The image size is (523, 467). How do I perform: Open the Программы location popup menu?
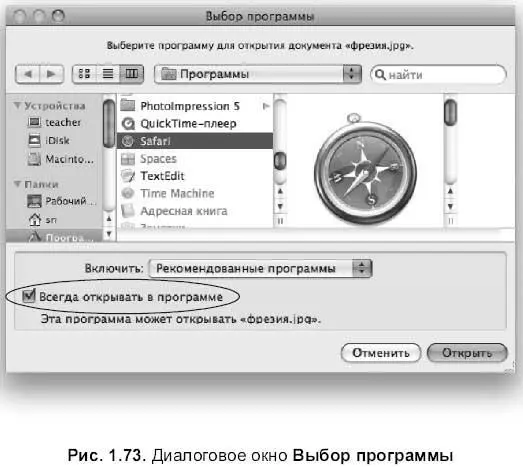(258, 74)
